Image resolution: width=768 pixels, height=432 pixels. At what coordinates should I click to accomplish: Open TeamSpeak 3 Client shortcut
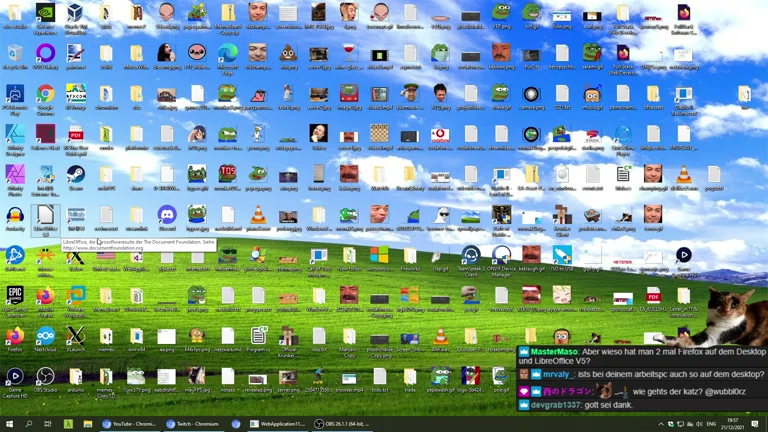click(470, 256)
